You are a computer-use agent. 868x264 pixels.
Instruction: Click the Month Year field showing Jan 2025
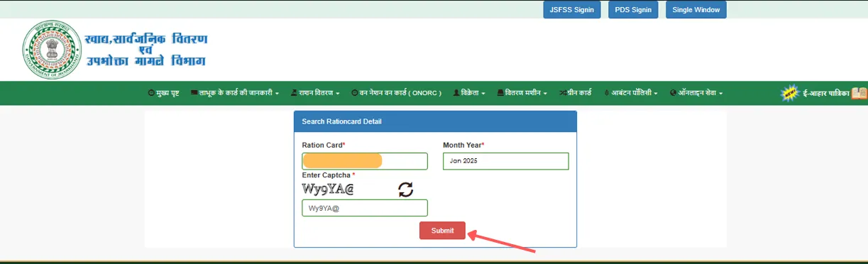506,161
